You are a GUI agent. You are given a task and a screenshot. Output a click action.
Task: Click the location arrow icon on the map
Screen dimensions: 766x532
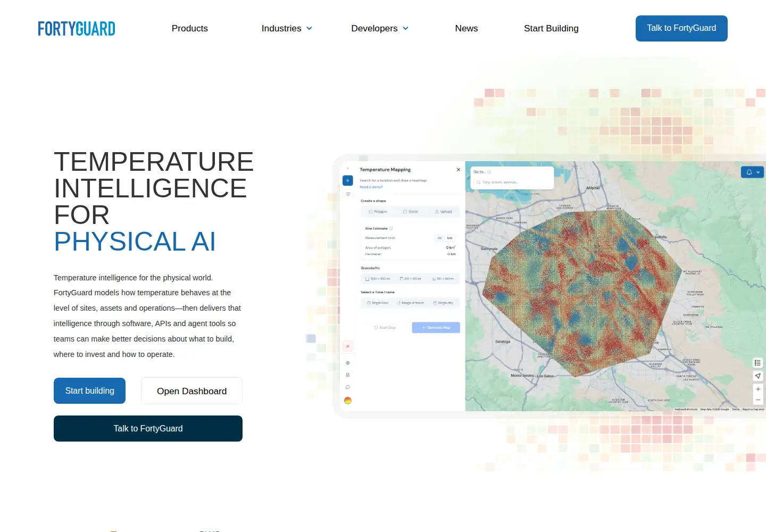pos(758,376)
